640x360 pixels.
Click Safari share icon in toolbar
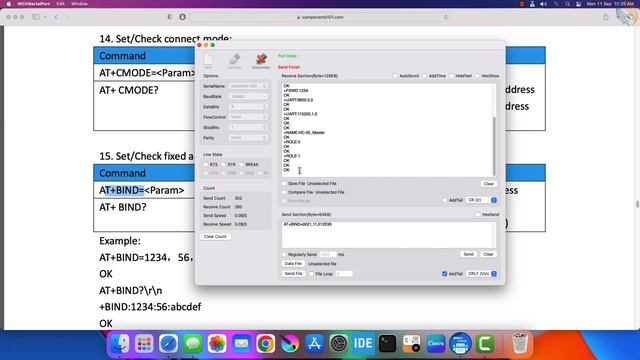click(606, 17)
